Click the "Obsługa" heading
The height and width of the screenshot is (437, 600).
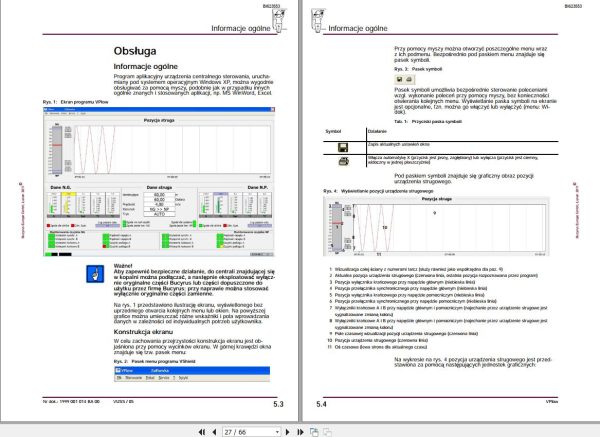point(135,51)
